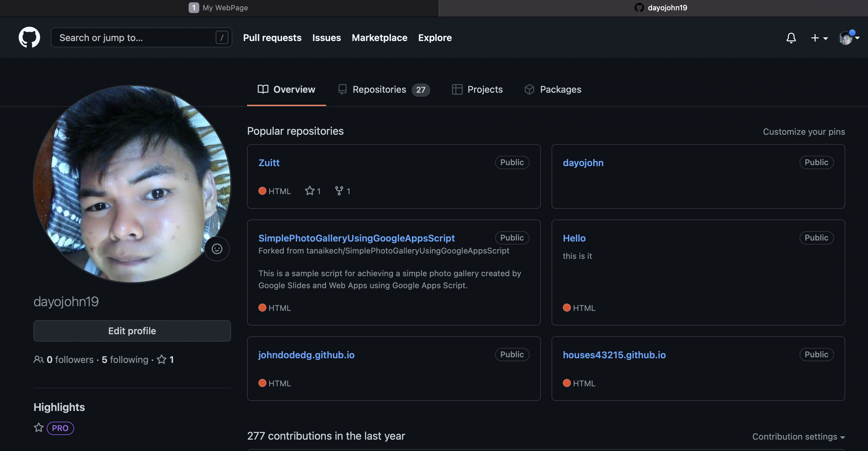This screenshot has width=868, height=451.
Task: Expand the Contribution settings dropdown
Action: [x=799, y=437]
